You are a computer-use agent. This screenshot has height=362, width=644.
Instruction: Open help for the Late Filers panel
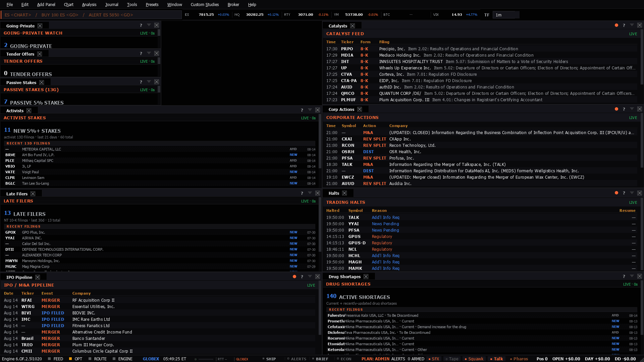(x=302, y=193)
